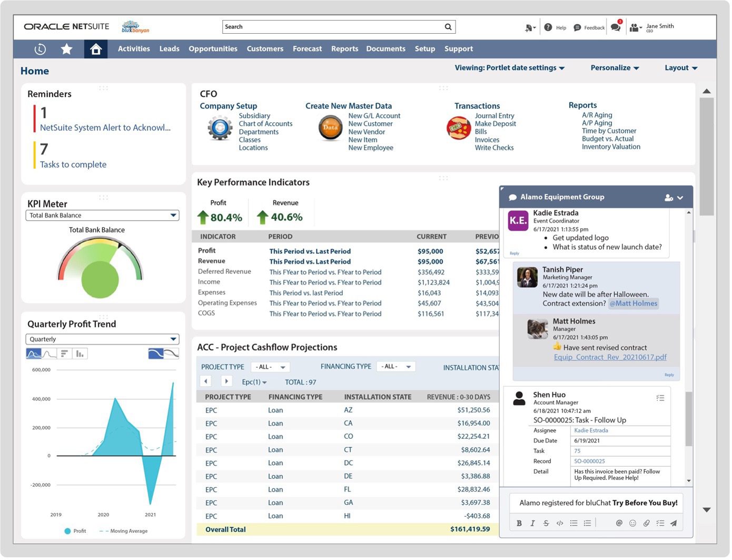Switch chart to vertical bar view
The image size is (732, 560).
click(x=80, y=354)
